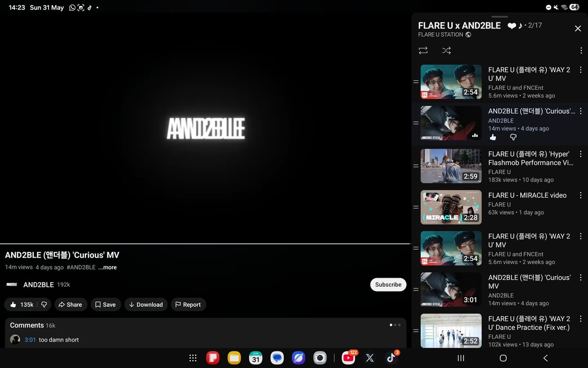Open the Messages app in taskbar
This screenshot has height=368, width=588.
(277, 358)
